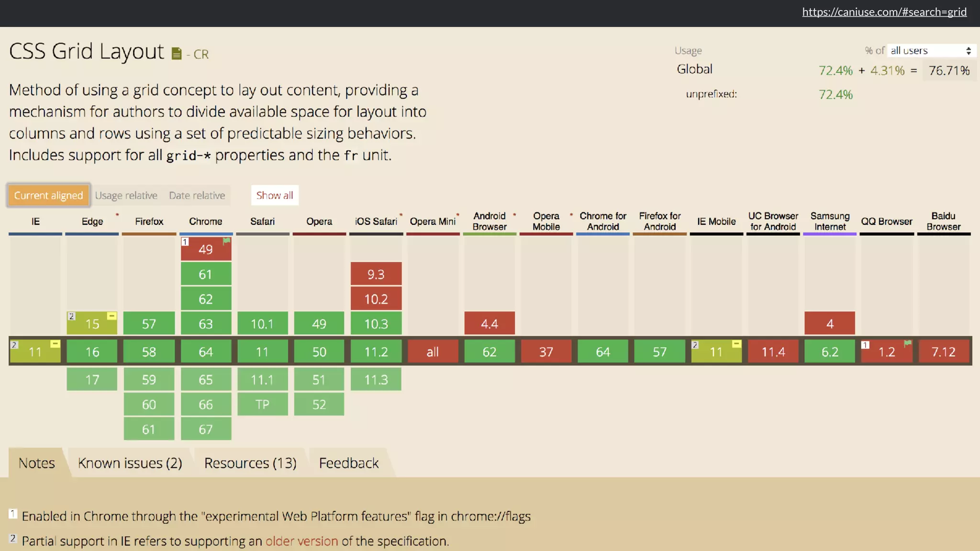The height and width of the screenshot is (551, 980).
Task: Open the Notes tab
Action: pos(37,463)
